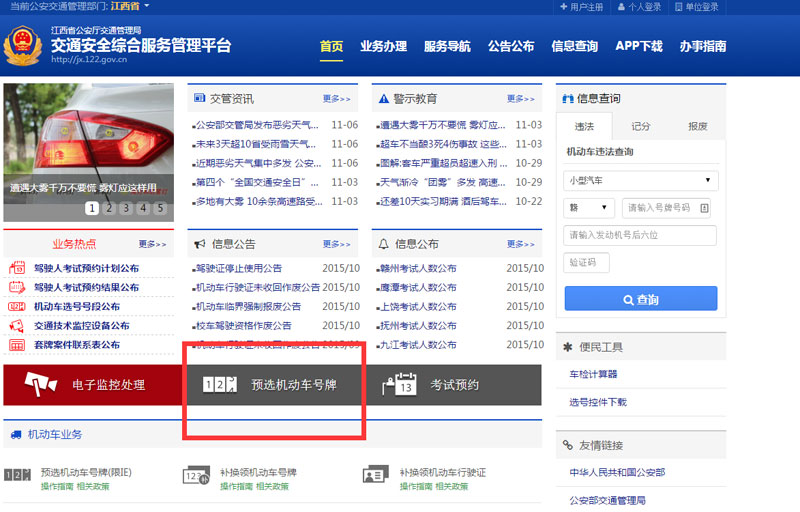Image resolution: width=800 pixels, height=512 pixels.
Task: Click 更多>> in 信息公布 section
Action: 520,244
